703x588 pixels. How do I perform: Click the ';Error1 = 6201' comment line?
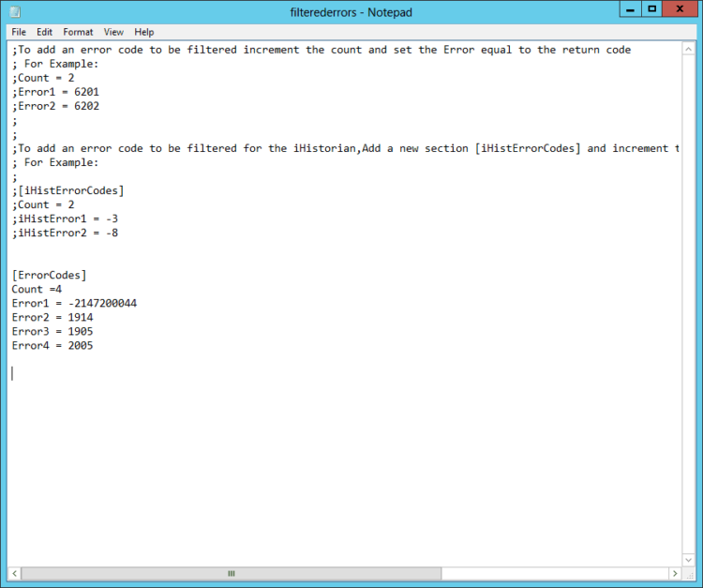(55, 92)
